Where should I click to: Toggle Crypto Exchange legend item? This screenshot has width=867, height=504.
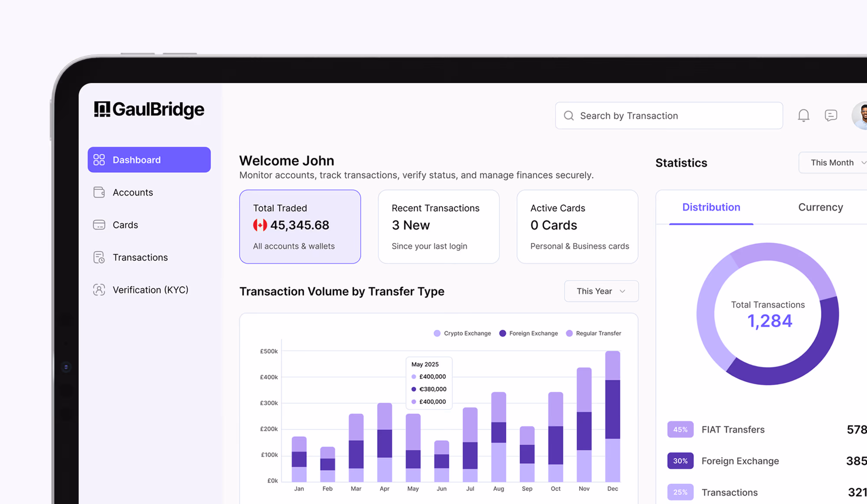tap(462, 333)
